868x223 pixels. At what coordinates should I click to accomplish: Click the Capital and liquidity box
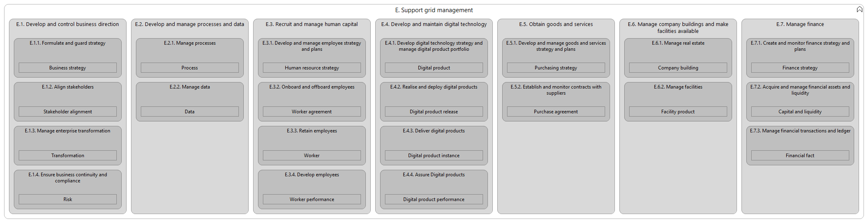point(800,112)
